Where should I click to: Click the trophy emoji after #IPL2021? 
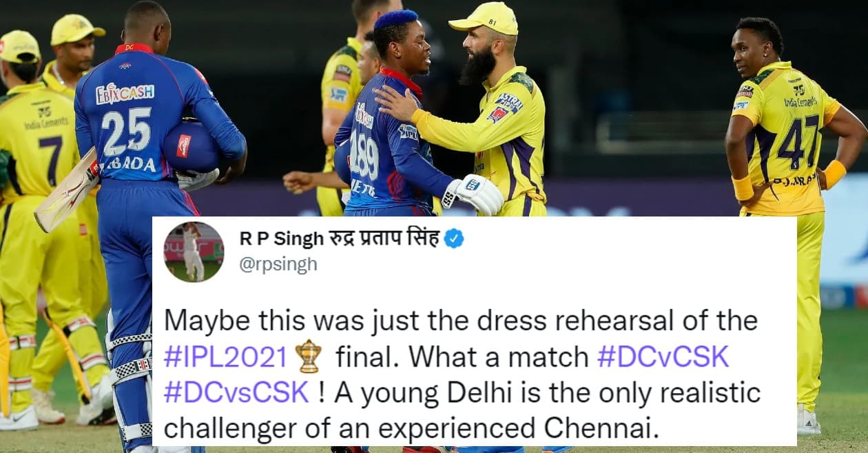click(x=308, y=356)
